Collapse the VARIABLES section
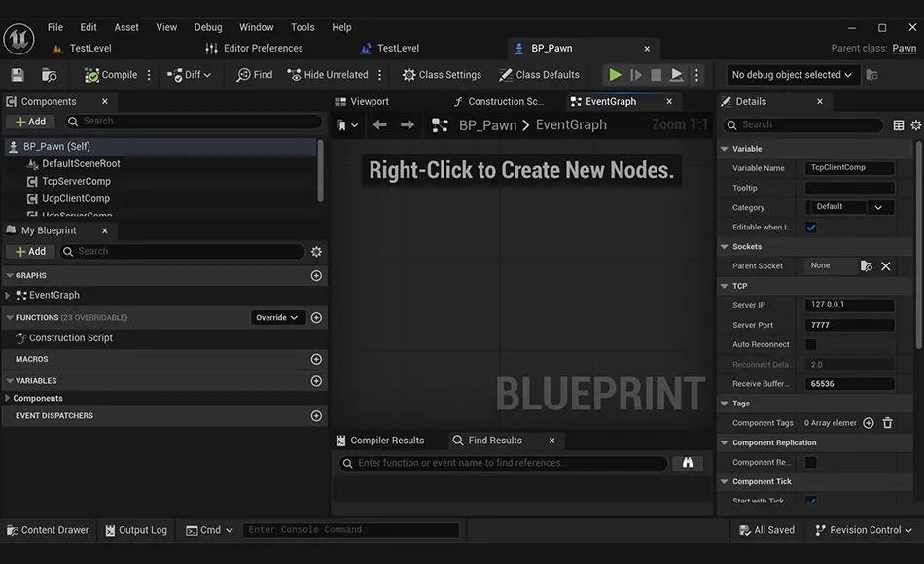Screen dimensions: 924x564 pyautogui.click(x=10, y=381)
